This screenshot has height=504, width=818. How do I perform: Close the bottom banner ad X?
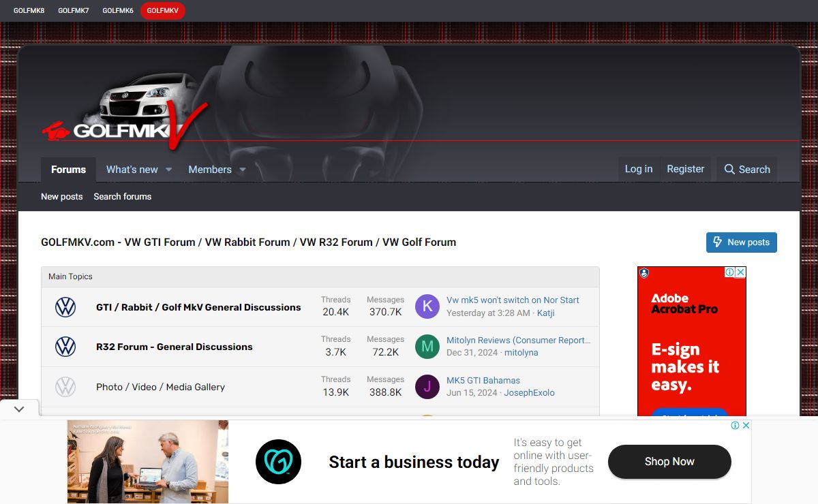pos(746,425)
